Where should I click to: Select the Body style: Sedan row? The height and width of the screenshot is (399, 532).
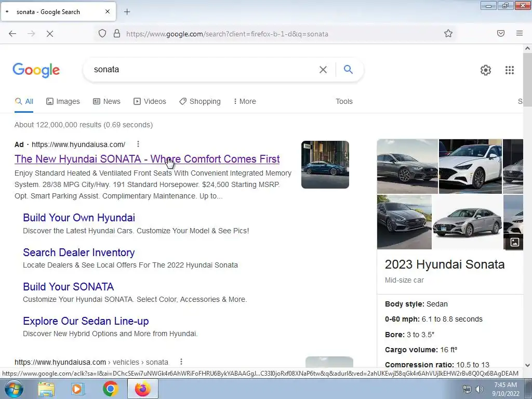tap(416, 304)
